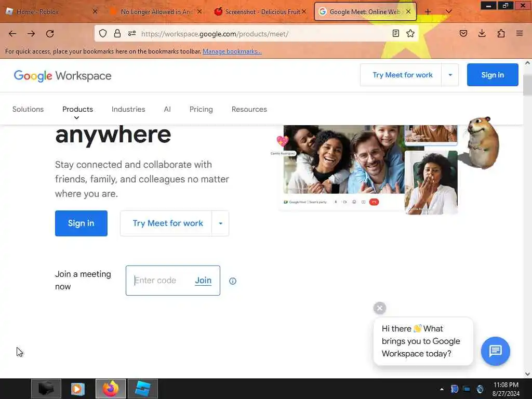Expand the Products menu
Viewport: 532px width, 399px height.
coord(77,109)
